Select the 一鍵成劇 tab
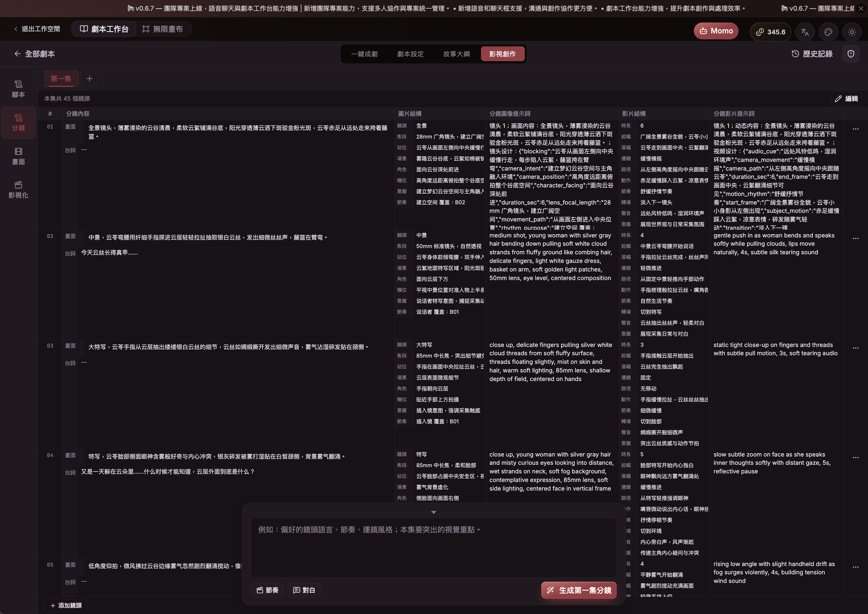The image size is (868, 614). (x=364, y=54)
